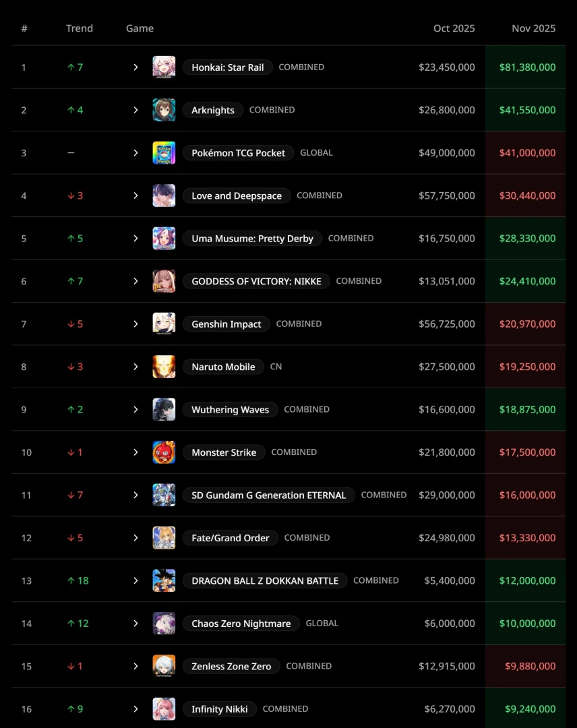
Task: Click the Genshin Impact game icon
Action: 164,324
